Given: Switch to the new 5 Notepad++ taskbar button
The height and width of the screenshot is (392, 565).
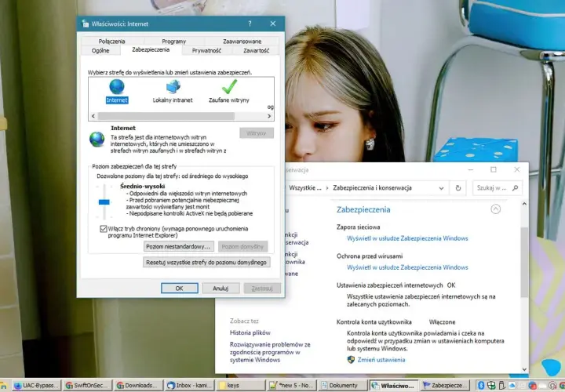Looking at the screenshot, I should 292,386.
